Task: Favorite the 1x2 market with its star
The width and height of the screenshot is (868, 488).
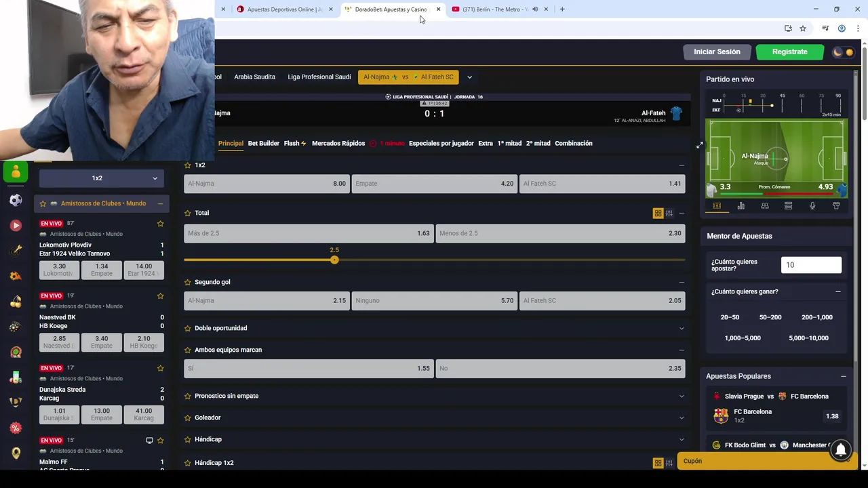Action: 188,165
